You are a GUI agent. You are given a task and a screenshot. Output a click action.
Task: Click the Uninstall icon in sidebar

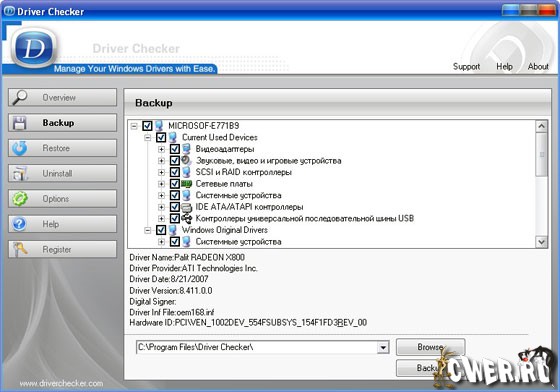tap(19, 174)
